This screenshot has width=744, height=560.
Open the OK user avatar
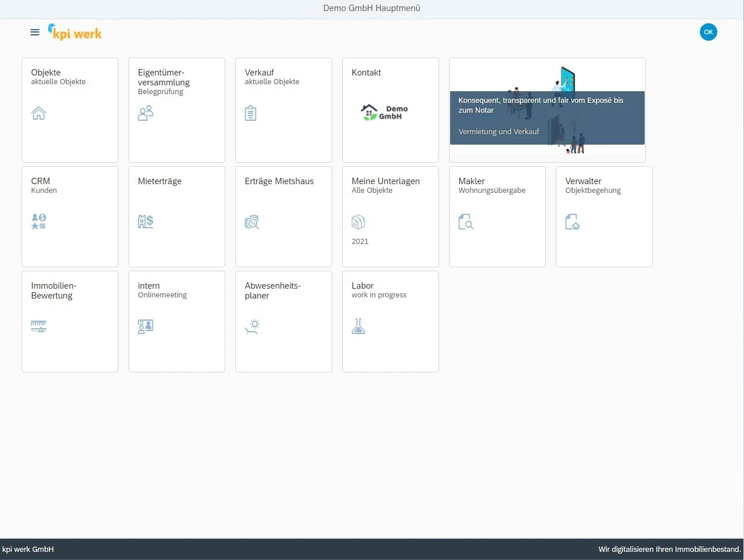point(708,32)
